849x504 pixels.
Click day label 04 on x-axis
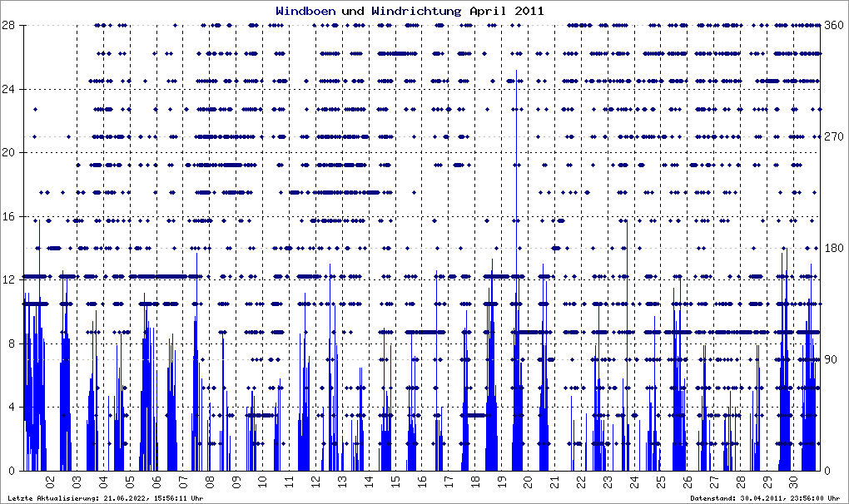coord(103,482)
